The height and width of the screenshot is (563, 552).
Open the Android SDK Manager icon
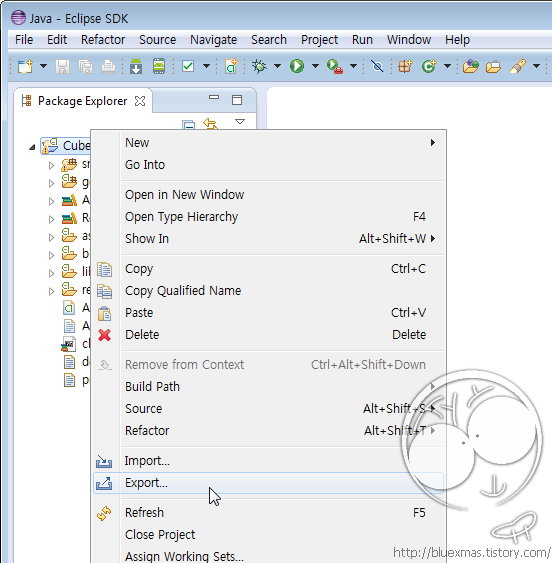click(136, 66)
